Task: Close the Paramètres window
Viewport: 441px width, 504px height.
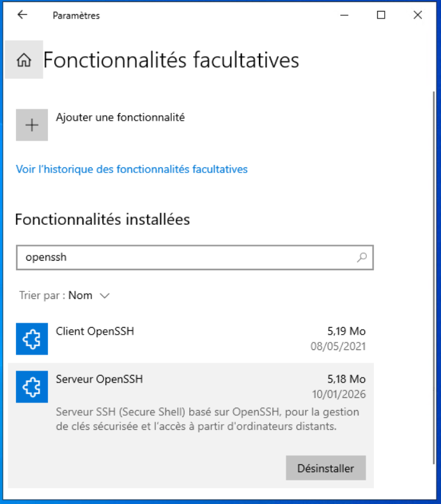Action: (x=418, y=15)
